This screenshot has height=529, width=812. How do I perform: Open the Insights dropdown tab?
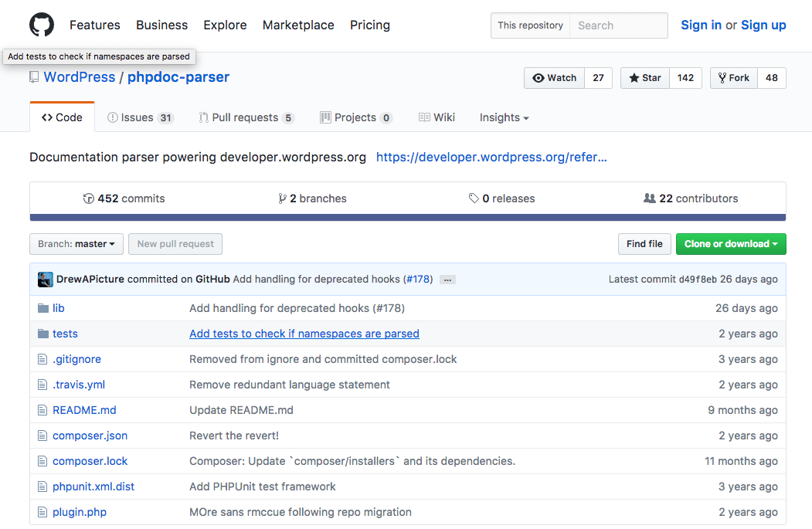tap(504, 117)
